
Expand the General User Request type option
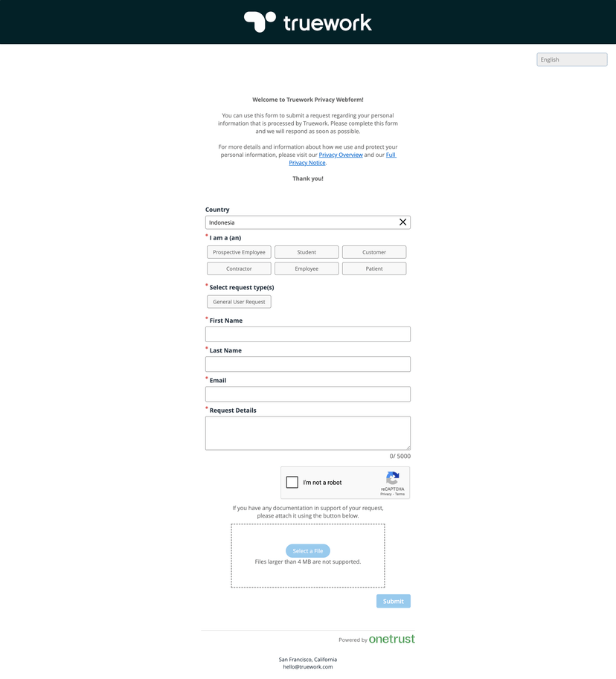(239, 301)
